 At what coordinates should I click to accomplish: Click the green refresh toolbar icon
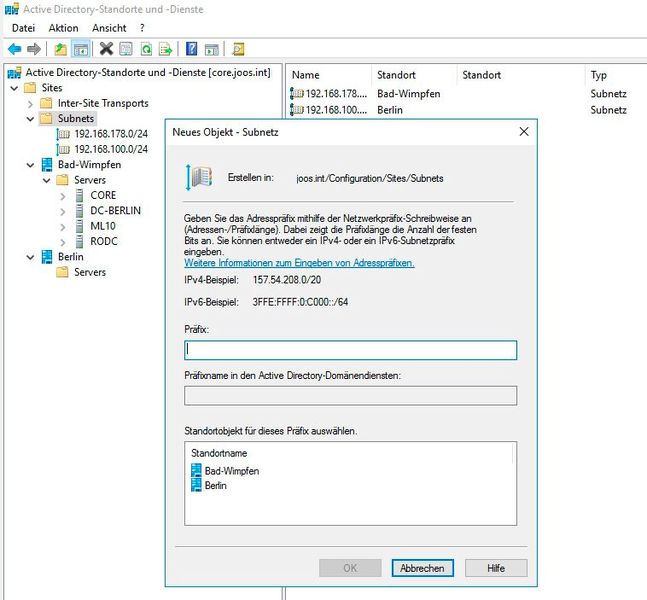(146, 49)
